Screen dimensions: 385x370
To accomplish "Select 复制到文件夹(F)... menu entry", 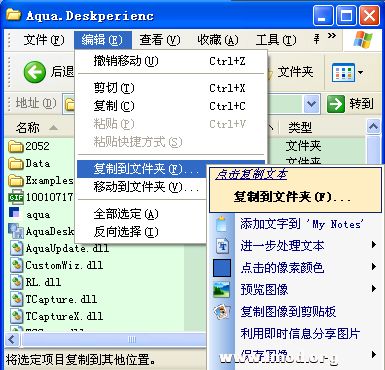I will 142,169.
